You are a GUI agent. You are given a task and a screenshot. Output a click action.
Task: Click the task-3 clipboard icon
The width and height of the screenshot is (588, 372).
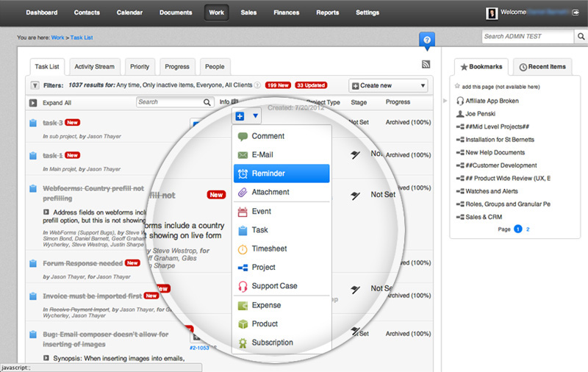click(x=33, y=123)
